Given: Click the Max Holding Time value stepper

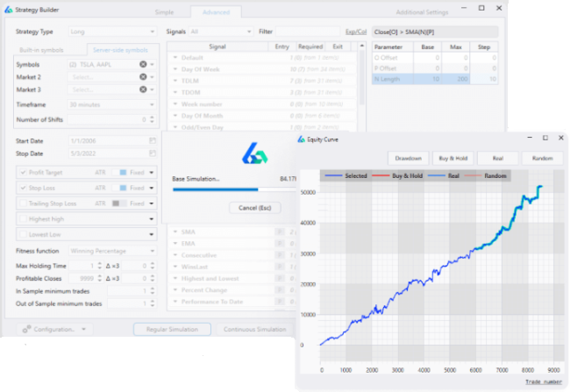Looking at the screenshot, I should pos(100,266).
